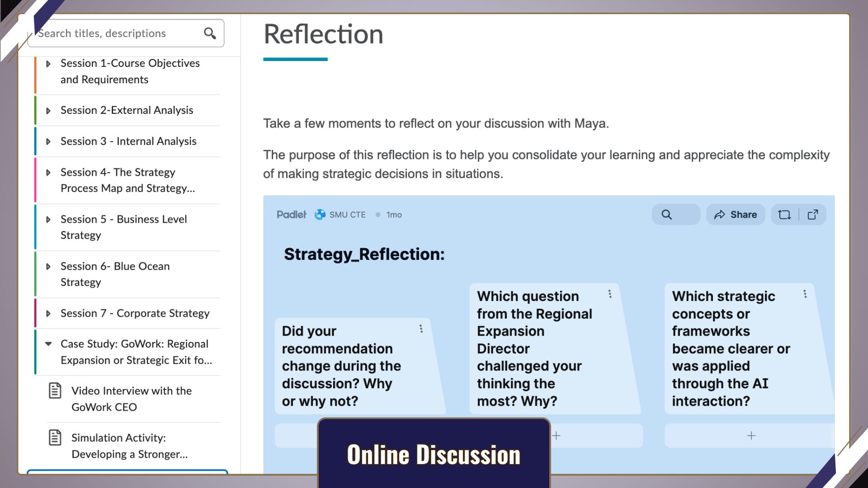Expand Session 3 - Internal Analysis arrow
Screen dimensions: 868x488
pyautogui.click(x=48, y=141)
